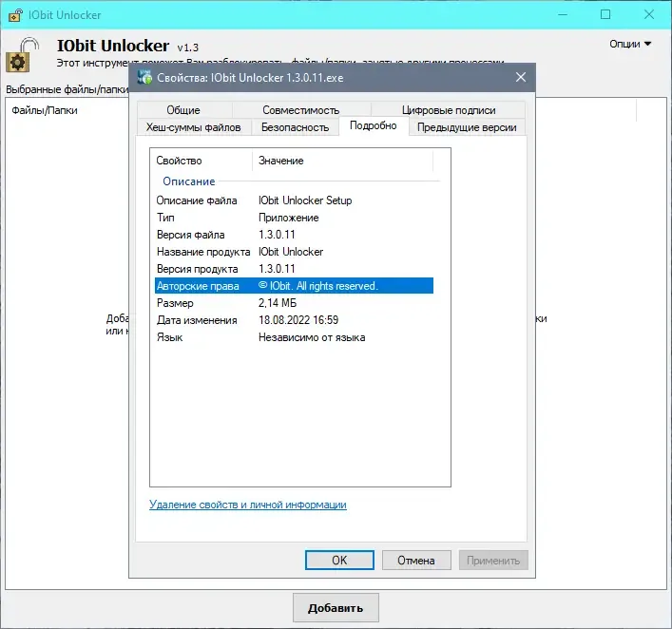Click the value Приложение
Screen dimensions: 672x629
(x=288, y=218)
